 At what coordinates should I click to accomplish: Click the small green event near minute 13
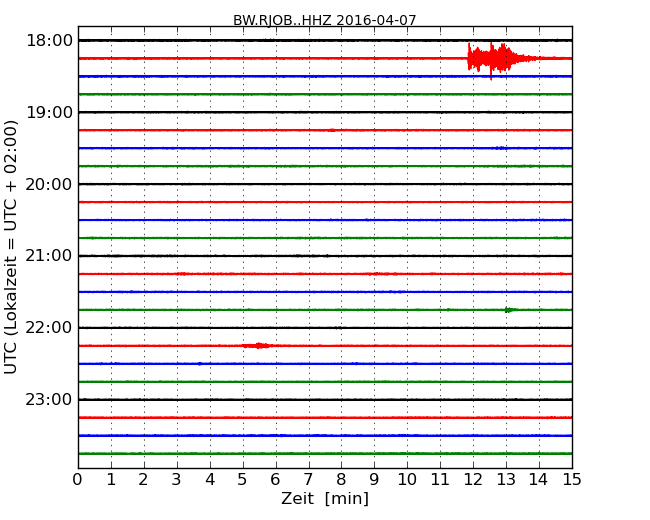pos(510,310)
